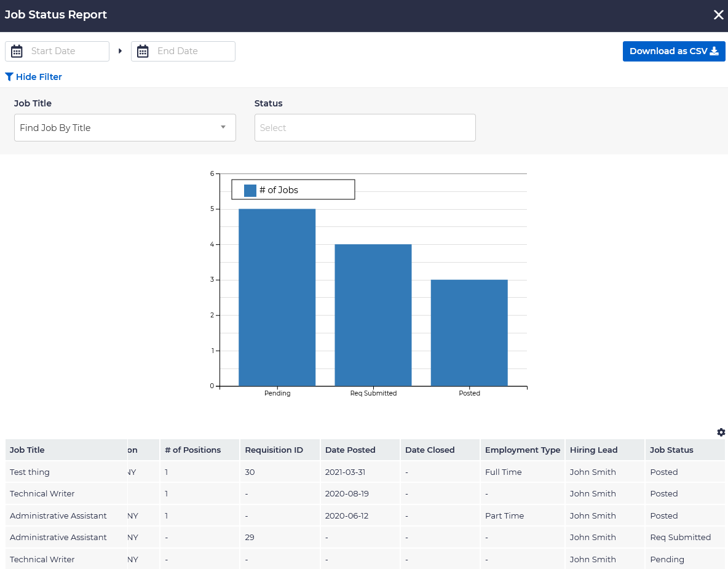
Task: Close the Job Status Report dialog
Action: [x=718, y=15]
